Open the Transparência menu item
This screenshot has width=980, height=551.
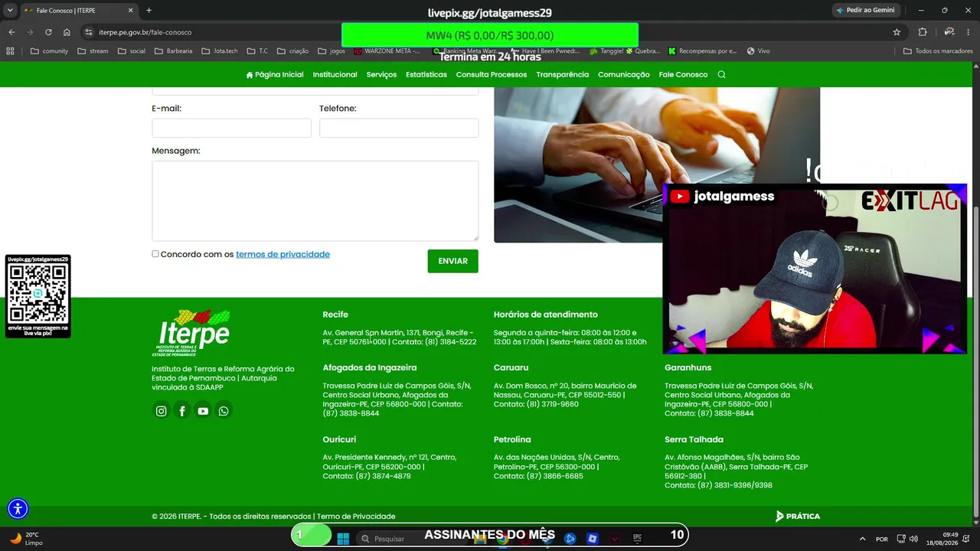(563, 74)
